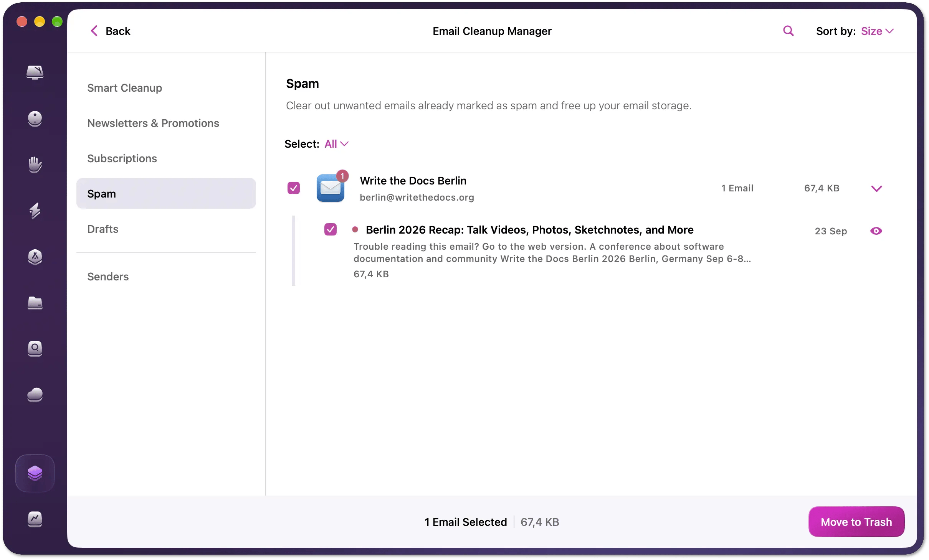Click the magnifier search icon in header
The width and height of the screenshot is (929, 560).
pos(788,31)
